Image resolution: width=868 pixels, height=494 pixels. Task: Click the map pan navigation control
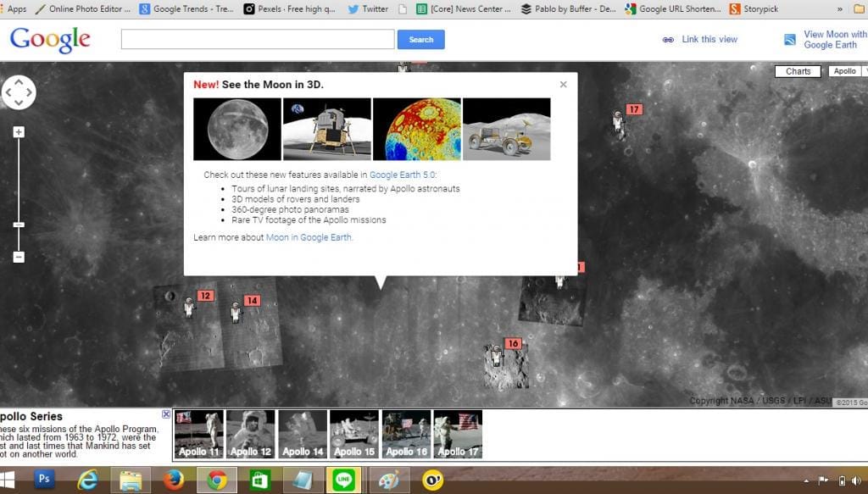pos(19,92)
